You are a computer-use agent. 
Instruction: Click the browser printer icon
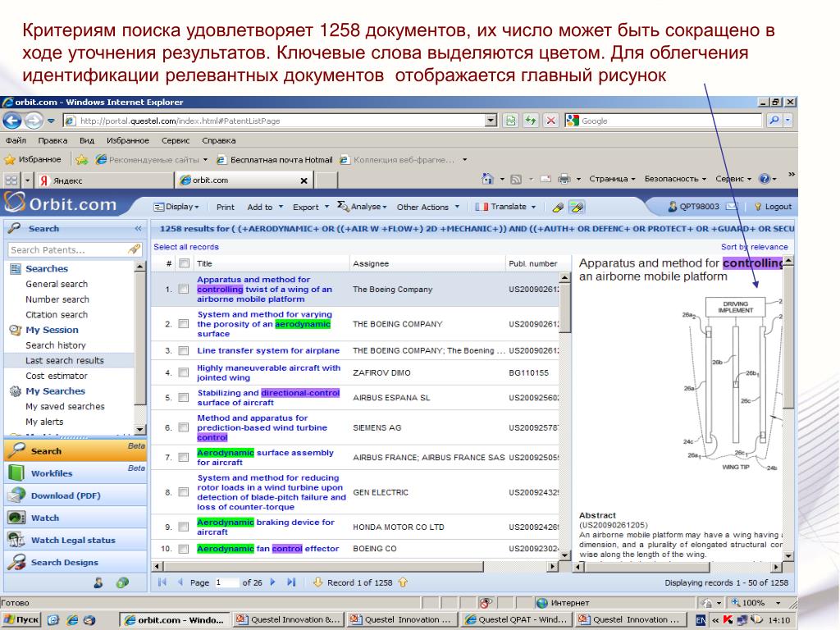564,178
